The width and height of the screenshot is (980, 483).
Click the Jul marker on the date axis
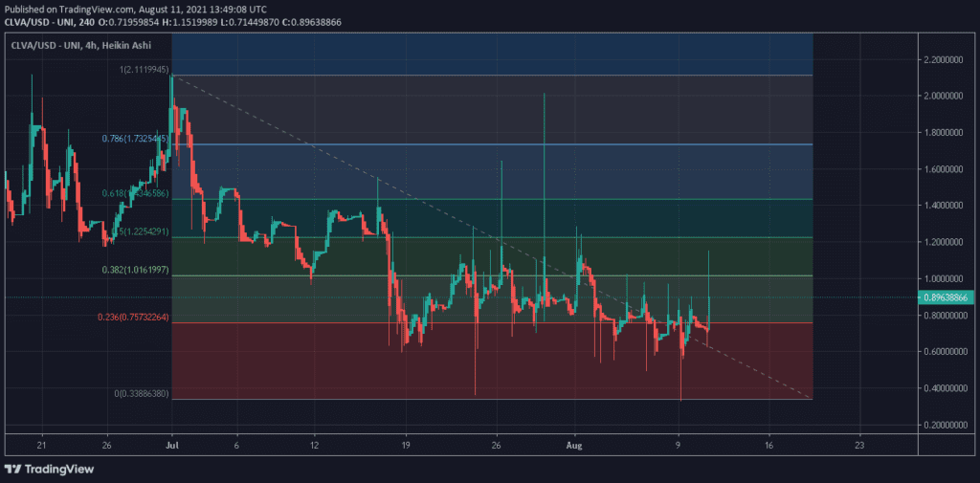[172, 445]
